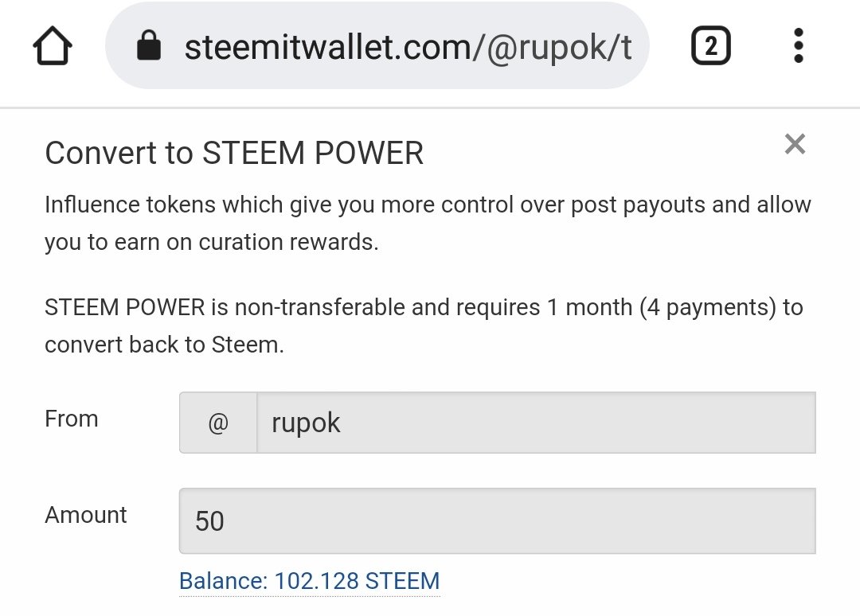The width and height of the screenshot is (860, 616).
Task: Click the padlock site security icon
Action: 149,46
